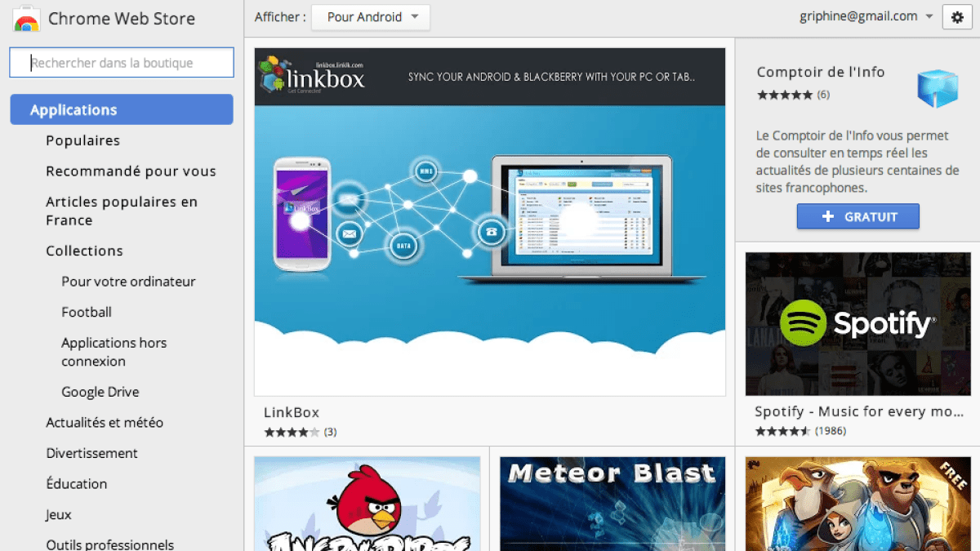Image resolution: width=980 pixels, height=551 pixels.
Task: Open the settings gear menu
Action: tap(957, 17)
